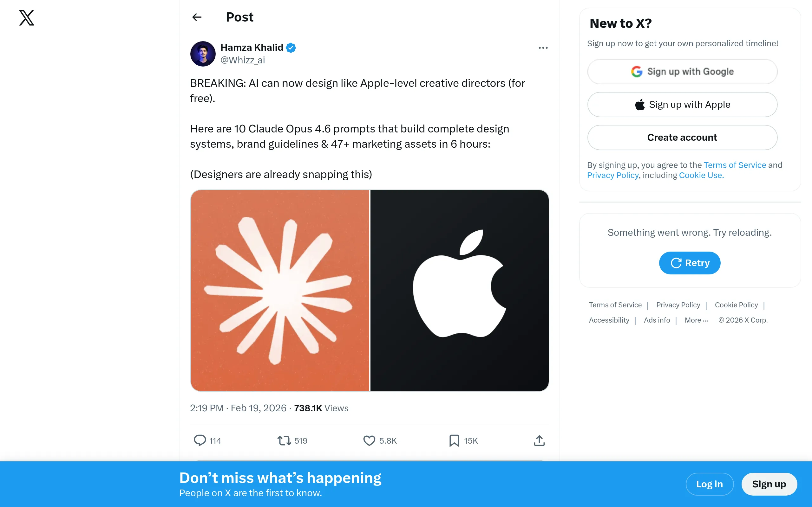Sign up with Google
The image size is (812, 507).
point(682,71)
